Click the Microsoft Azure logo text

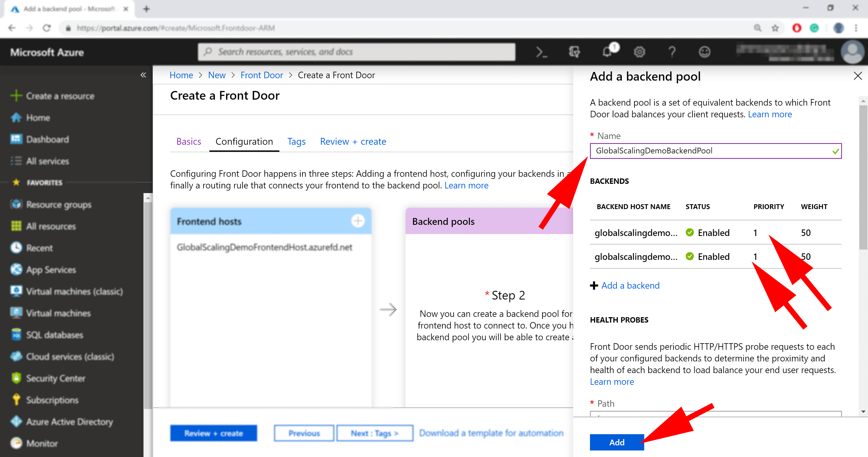47,52
